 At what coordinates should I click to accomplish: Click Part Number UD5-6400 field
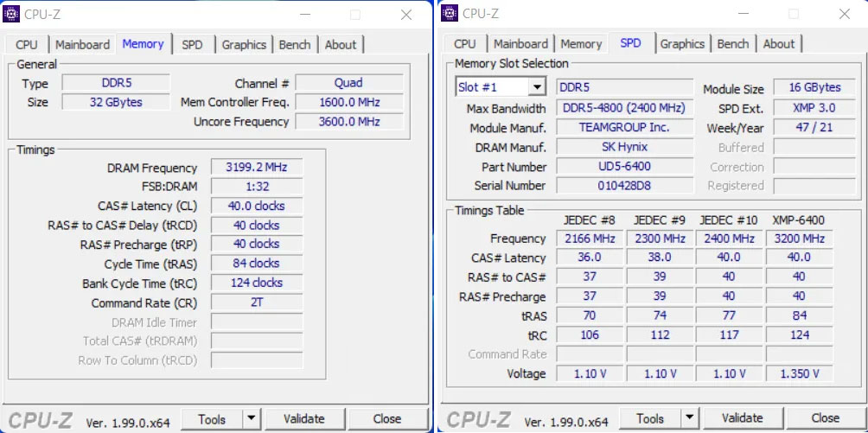click(624, 166)
